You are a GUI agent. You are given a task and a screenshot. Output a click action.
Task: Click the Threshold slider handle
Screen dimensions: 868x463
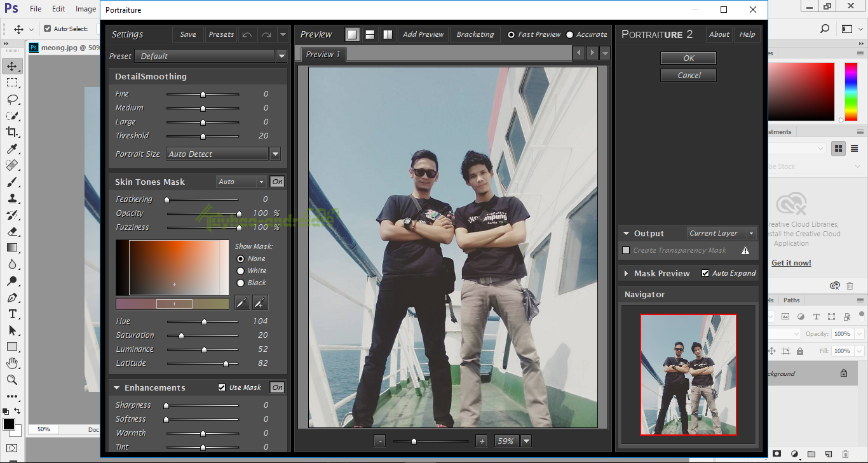[203, 136]
